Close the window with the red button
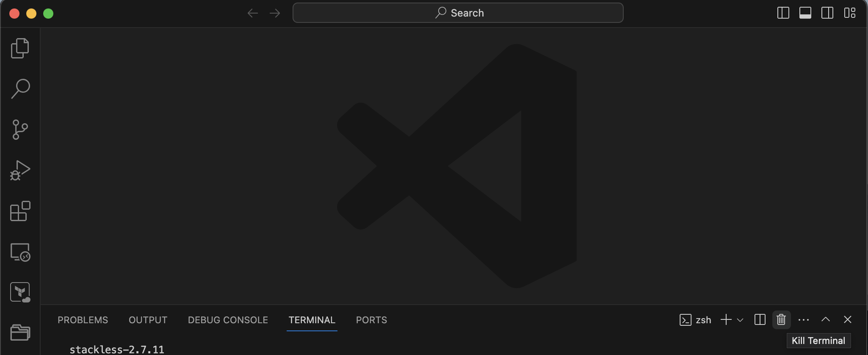This screenshot has height=355, width=868. point(14,14)
